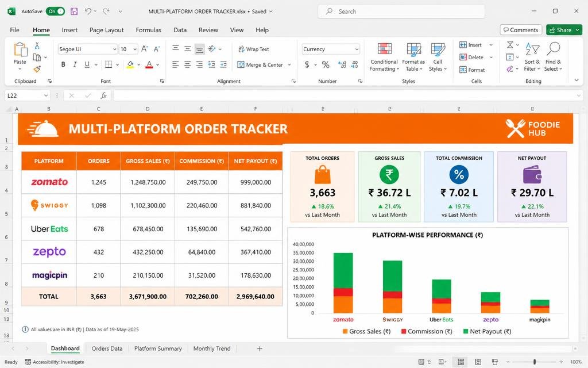Apply the yellow Fill Color
The image size is (588, 368).
130,64
